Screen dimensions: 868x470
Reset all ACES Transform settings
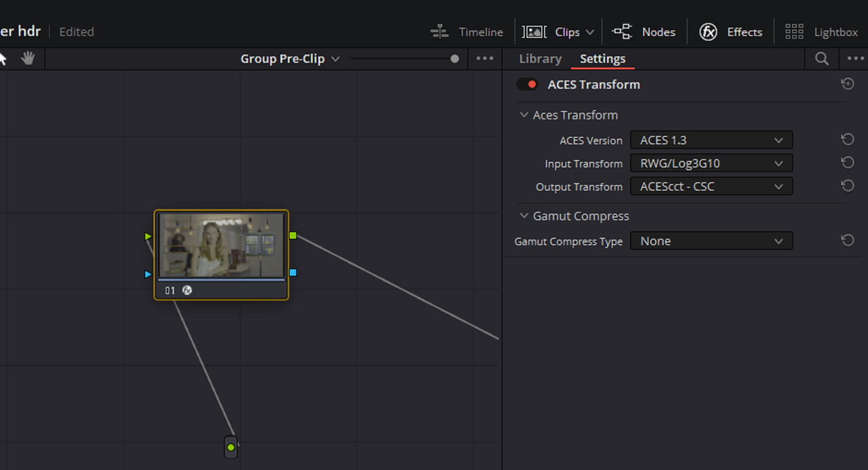pos(847,84)
